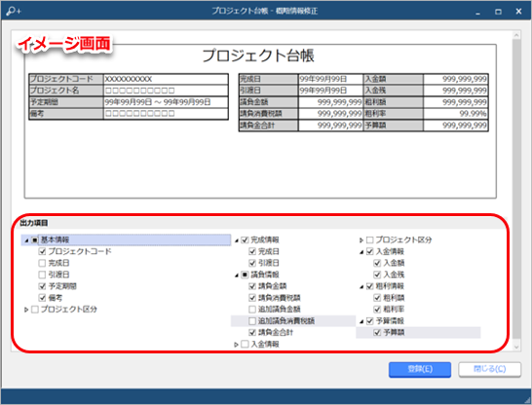Close the window with X icon

pos(518,11)
